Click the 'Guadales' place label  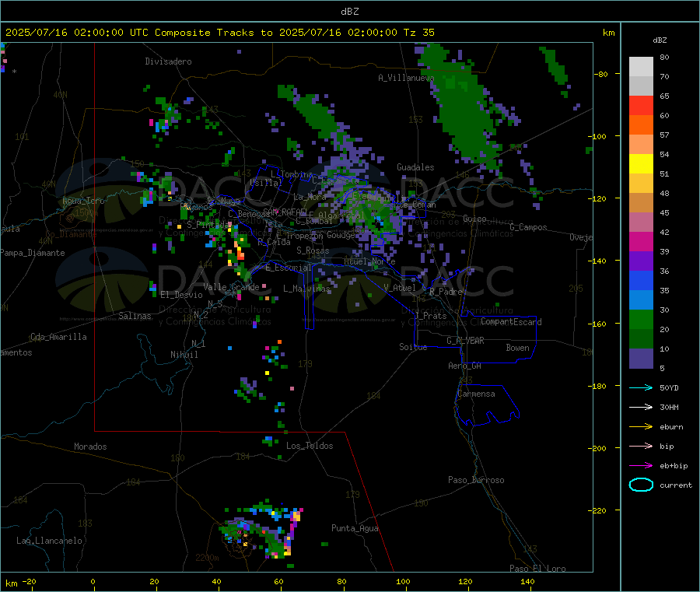pos(415,167)
